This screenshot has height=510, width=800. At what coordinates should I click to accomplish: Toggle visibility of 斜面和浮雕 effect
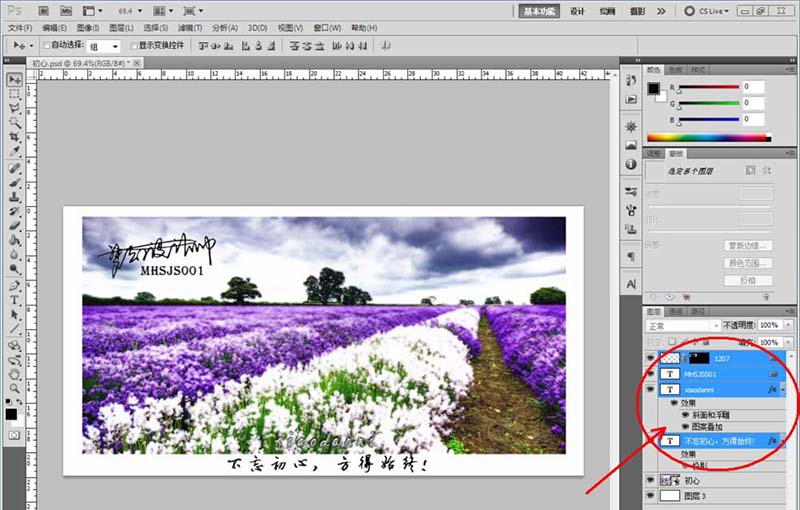click(686, 415)
